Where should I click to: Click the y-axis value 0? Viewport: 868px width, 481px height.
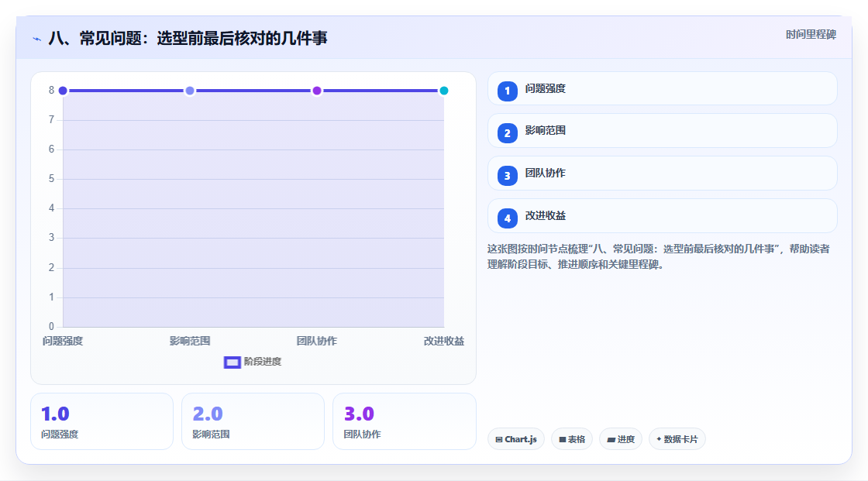click(x=51, y=327)
